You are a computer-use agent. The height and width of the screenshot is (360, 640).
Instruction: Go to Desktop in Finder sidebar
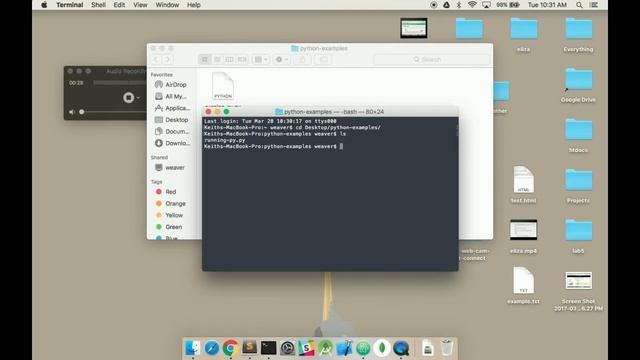point(171,120)
